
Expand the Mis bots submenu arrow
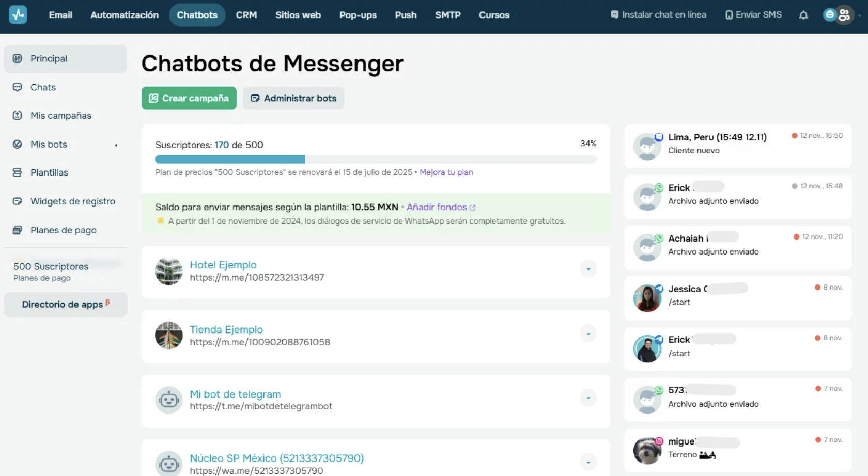click(x=116, y=145)
